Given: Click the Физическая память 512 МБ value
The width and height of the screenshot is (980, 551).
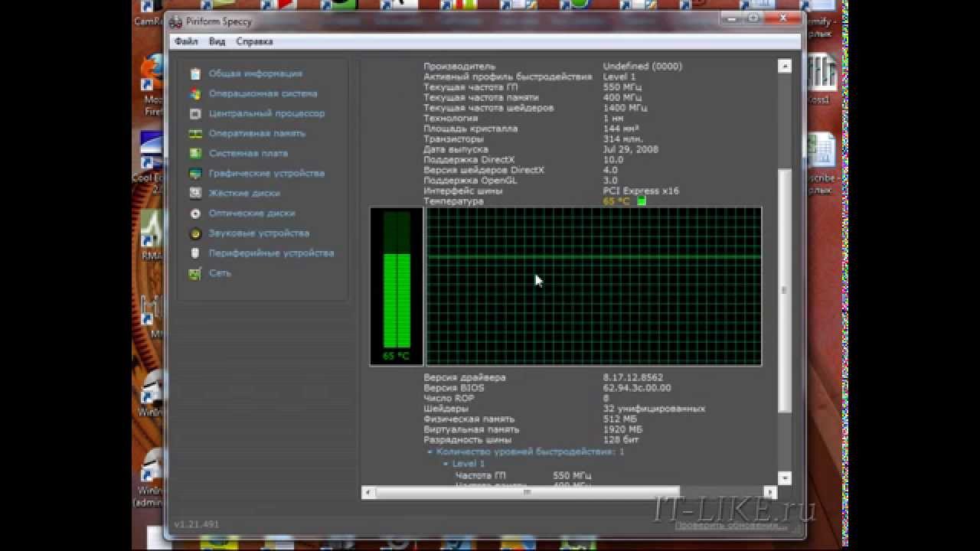Looking at the screenshot, I should [619, 419].
